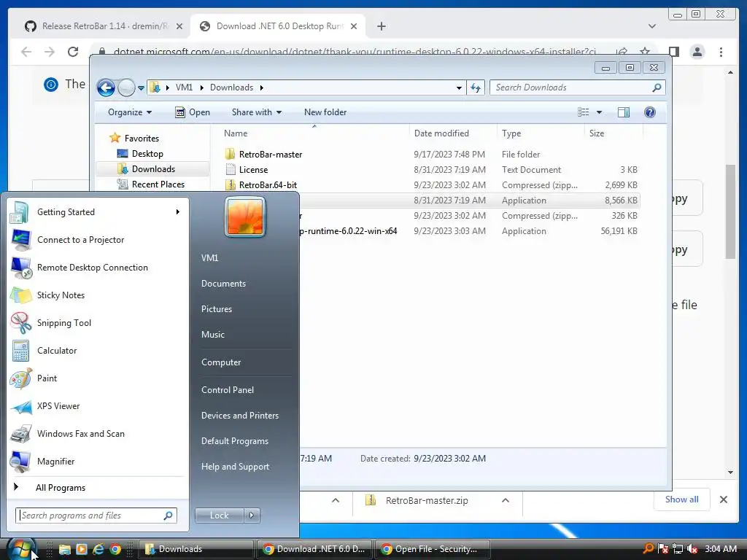Close the Chrome downloads bar
This screenshot has width=747, height=560.
point(723,499)
